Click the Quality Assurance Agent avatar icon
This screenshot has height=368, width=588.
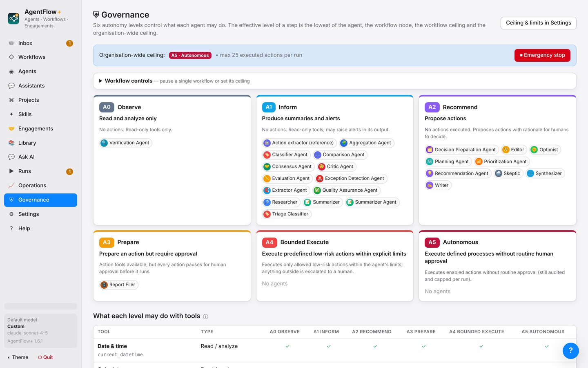pyautogui.click(x=317, y=190)
